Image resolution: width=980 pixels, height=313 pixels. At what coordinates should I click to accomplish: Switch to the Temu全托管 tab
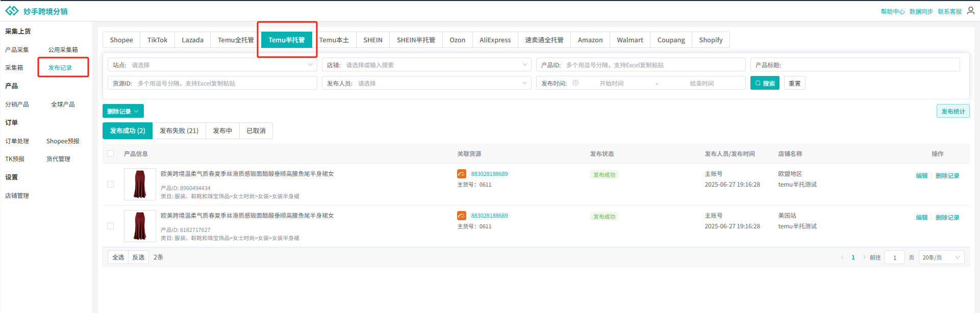point(236,40)
